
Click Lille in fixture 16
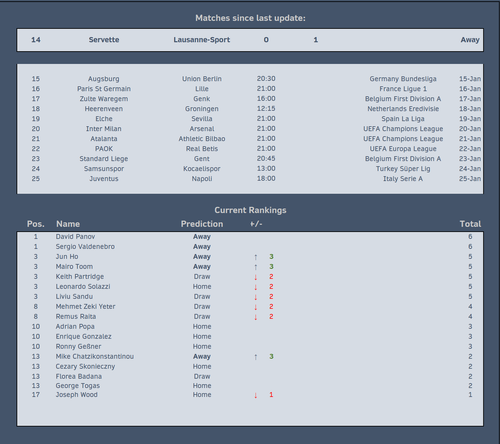(202, 89)
